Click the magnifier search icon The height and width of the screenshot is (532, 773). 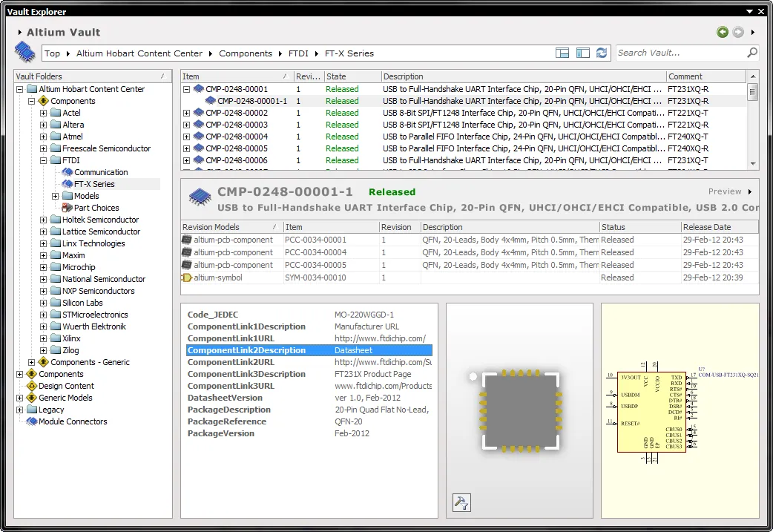click(x=751, y=53)
